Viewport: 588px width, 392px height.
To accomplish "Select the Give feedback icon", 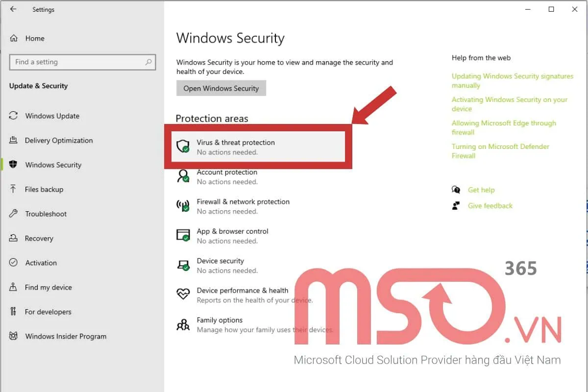I will pyautogui.click(x=456, y=205).
